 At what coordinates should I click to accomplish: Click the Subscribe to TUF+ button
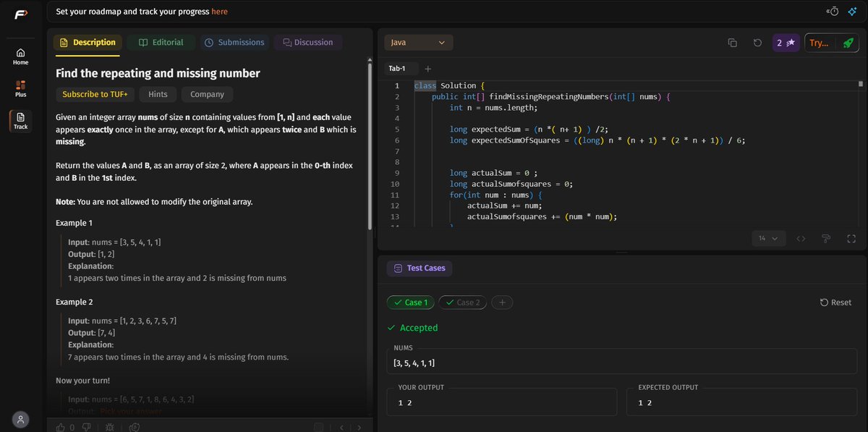95,94
